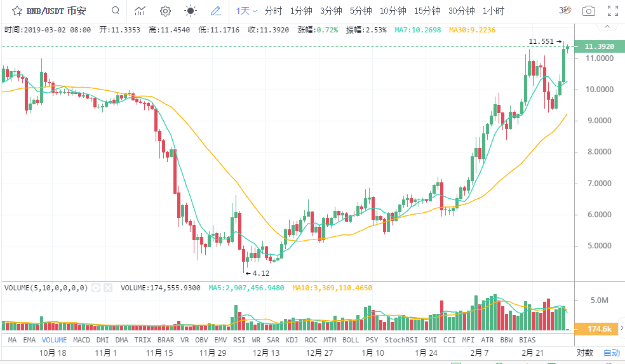The width and height of the screenshot is (625, 364).
Task: Remove the VOLUME indicator with X icon
Action: coord(108,288)
